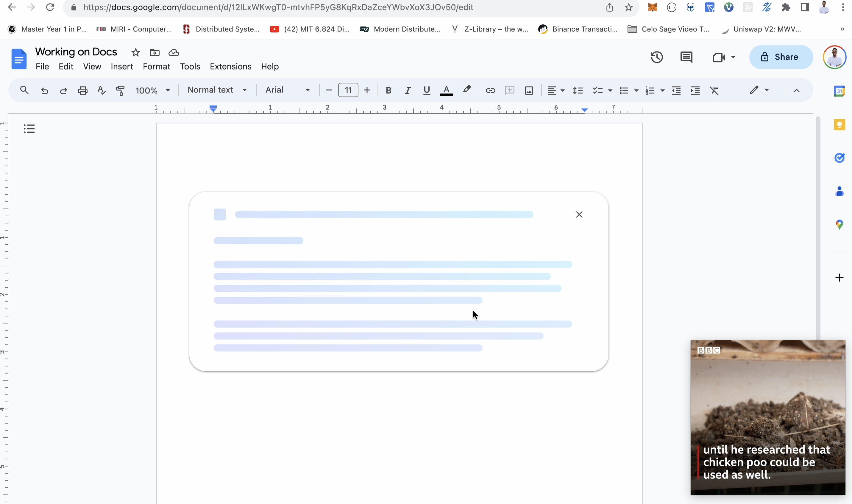The height and width of the screenshot is (504, 852).
Task: Click the insert image icon
Action: coord(529,90)
